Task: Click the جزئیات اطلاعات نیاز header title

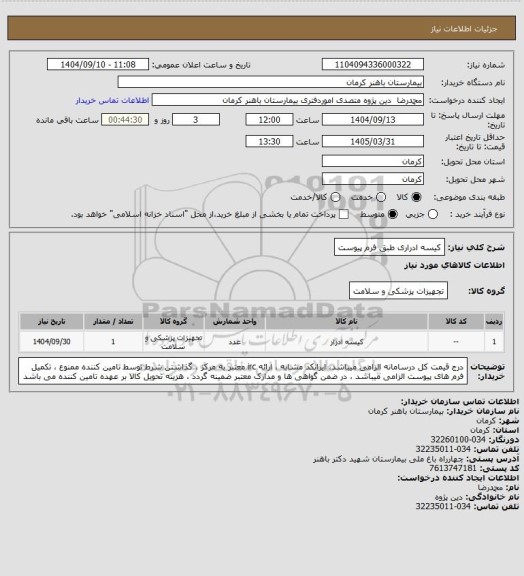Action: [464, 29]
